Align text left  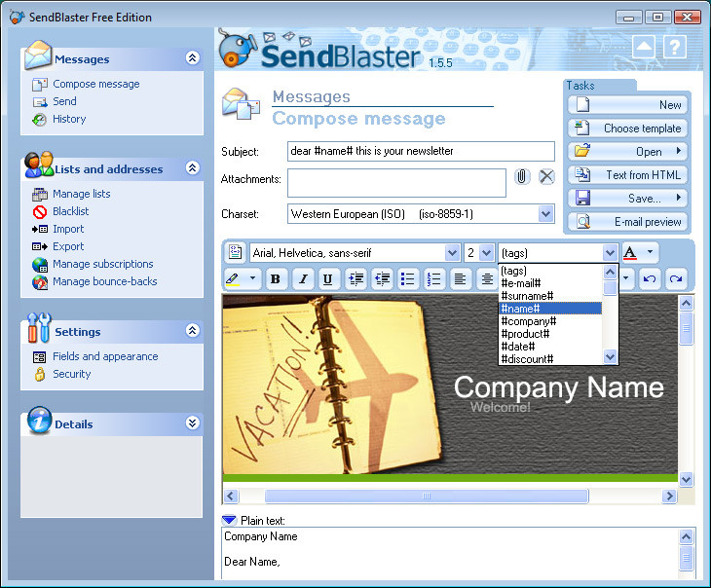point(461,279)
